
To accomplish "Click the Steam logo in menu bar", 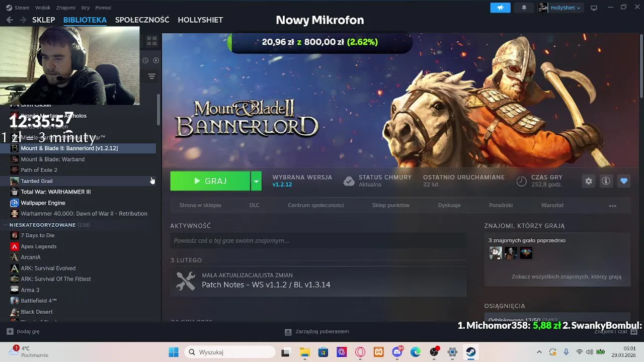I will tap(9, 8).
